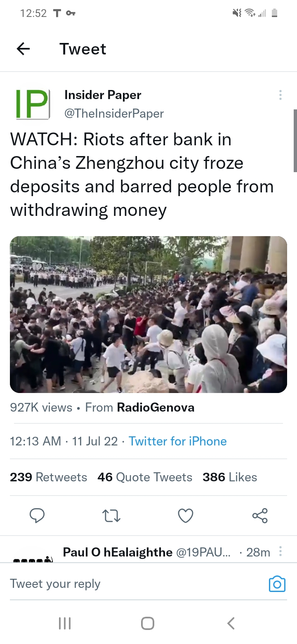Like the tweet with heart icon
Viewport: 297px width, 644px height.
(x=186, y=516)
